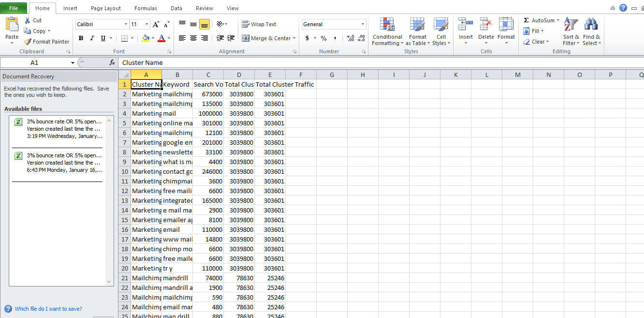Image resolution: width=644 pixels, height=318 pixels.
Task: Open the Calibri font name dropdown
Action: pos(126,24)
